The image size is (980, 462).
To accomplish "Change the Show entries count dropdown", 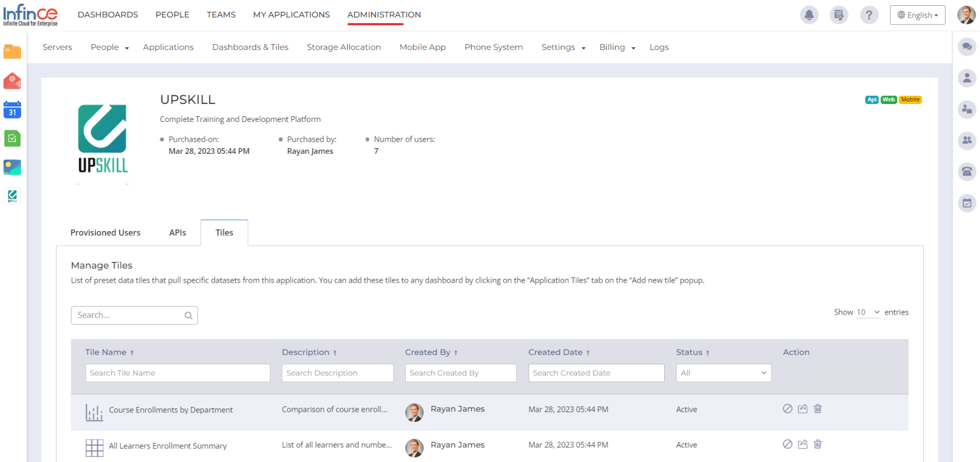I will click(x=868, y=313).
